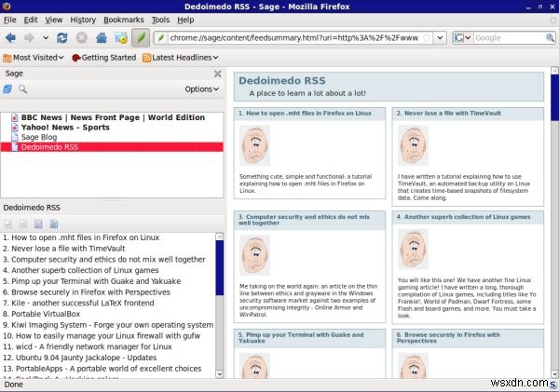
Task: Expand the Most Visited bookmarks folder
Action: click(x=34, y=58)
